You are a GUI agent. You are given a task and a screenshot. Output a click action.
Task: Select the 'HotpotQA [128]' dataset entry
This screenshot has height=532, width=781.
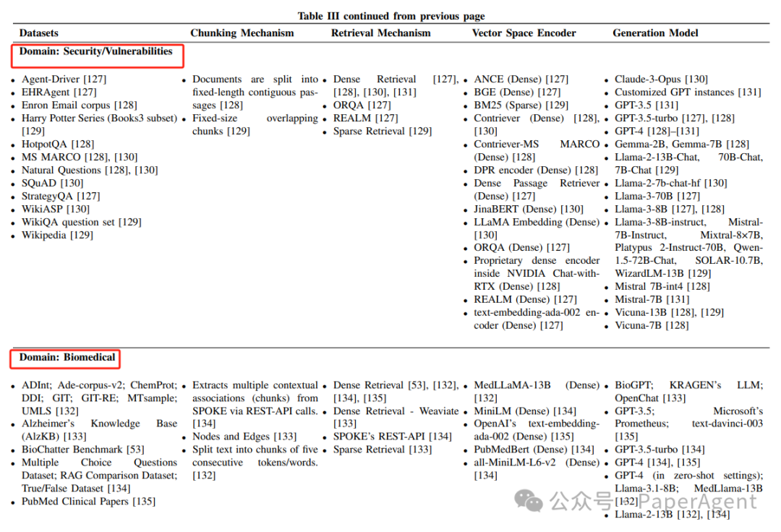58,144
